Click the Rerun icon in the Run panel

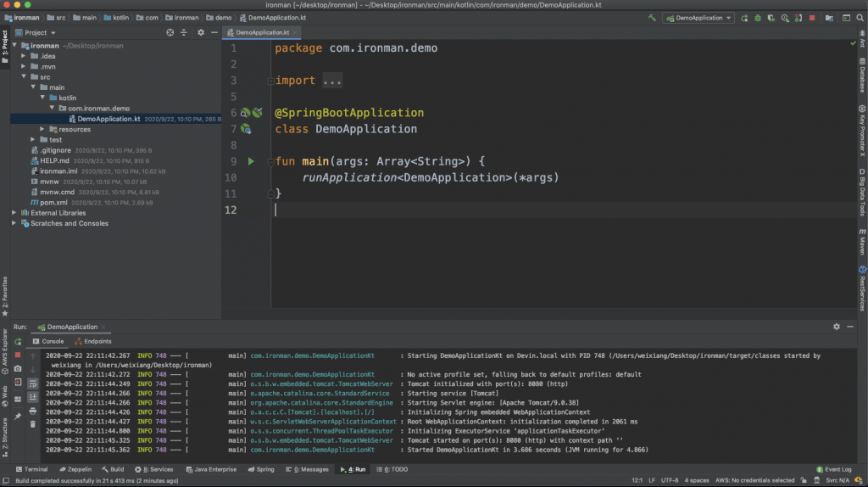click(x=18, y=342)
